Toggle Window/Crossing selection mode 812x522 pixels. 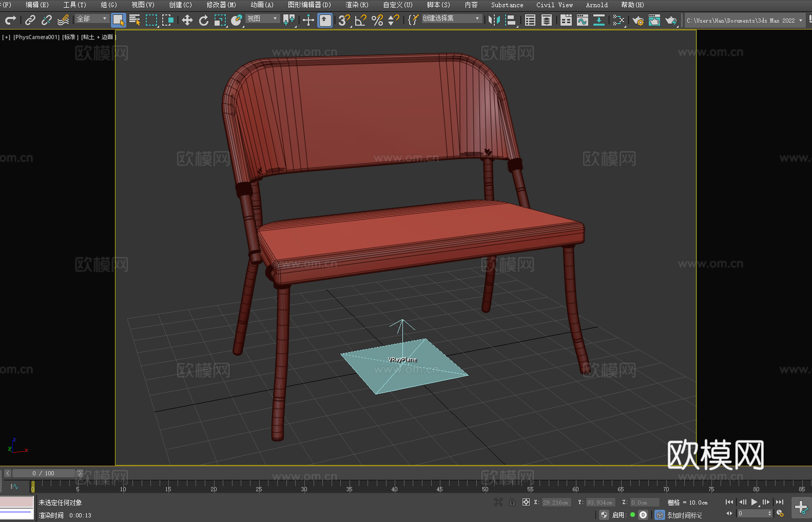pos(168,20)
